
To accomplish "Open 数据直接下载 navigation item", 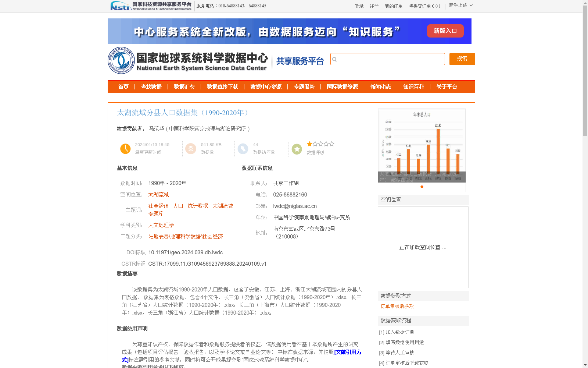I will coord(222,87).
